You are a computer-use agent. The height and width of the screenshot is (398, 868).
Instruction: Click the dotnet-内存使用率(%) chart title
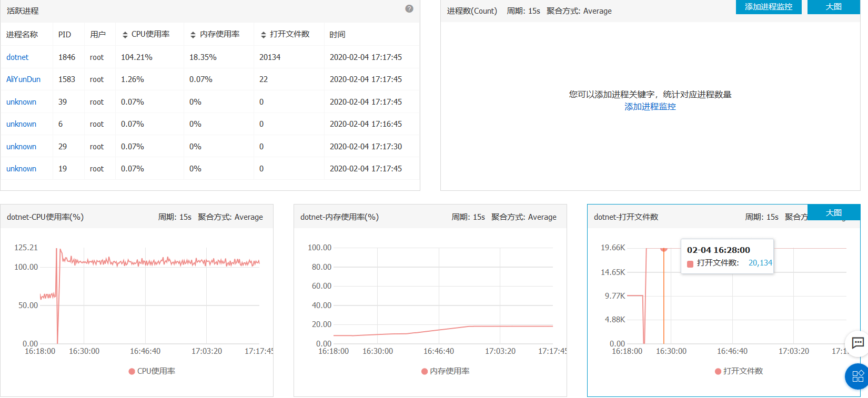coord(339,217)
